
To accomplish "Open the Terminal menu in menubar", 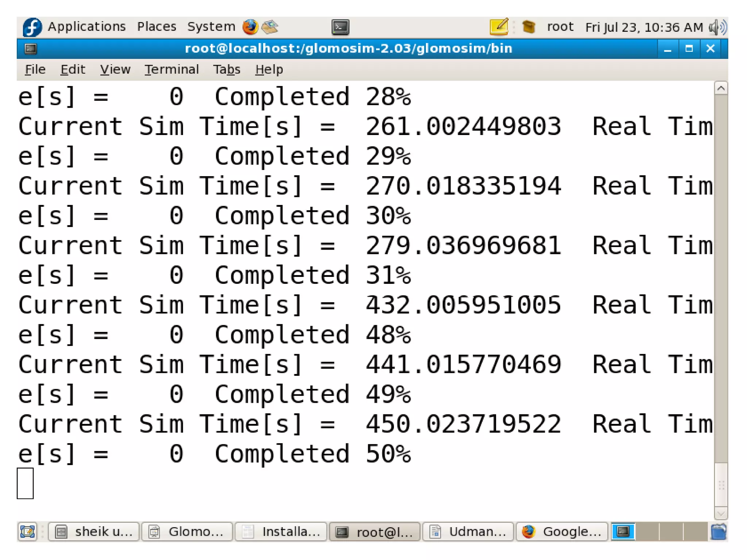I will [x=171, y=69].
